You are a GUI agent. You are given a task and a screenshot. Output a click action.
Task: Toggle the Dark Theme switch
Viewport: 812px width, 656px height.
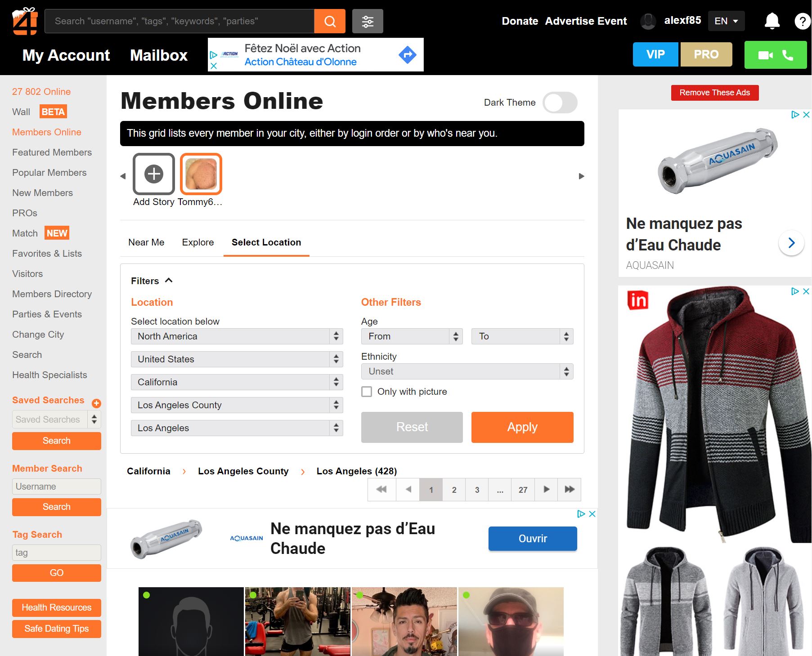pos(560,103)
